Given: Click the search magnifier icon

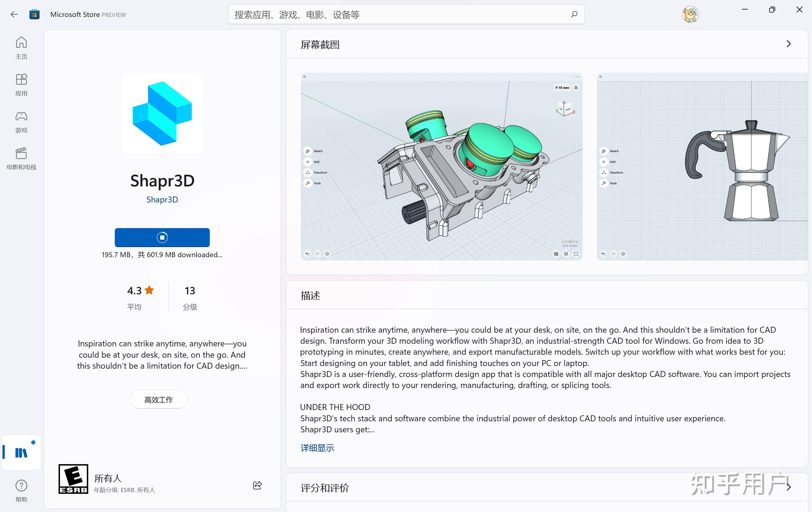Looking at the screenshot, I should pyautogui.click(x=574, y=14).
